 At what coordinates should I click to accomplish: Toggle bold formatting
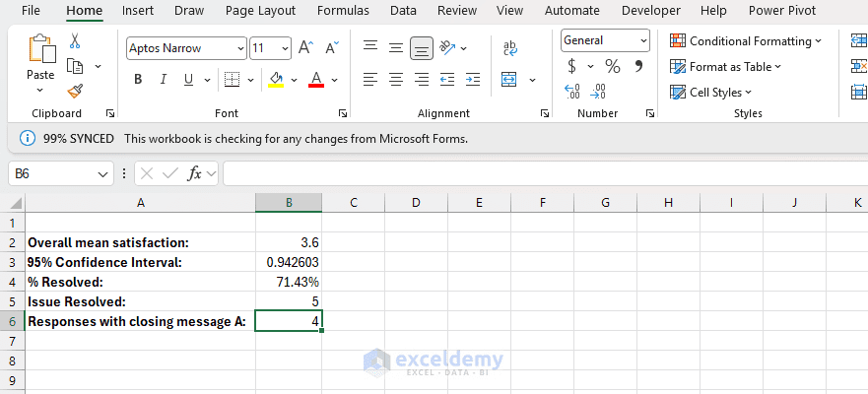coord(138,80)
